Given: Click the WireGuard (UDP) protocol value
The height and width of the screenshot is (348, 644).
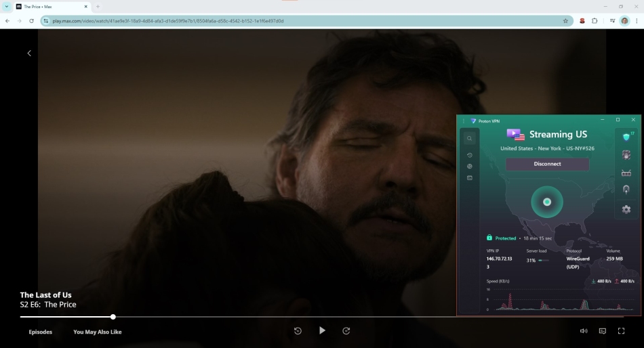Looking at the screenshot, I should click(578, 263).
